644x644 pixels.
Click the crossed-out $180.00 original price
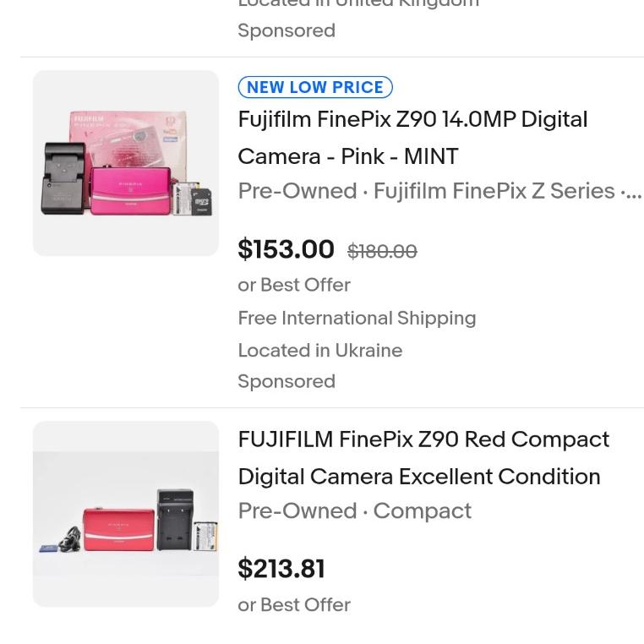point(382,251)
